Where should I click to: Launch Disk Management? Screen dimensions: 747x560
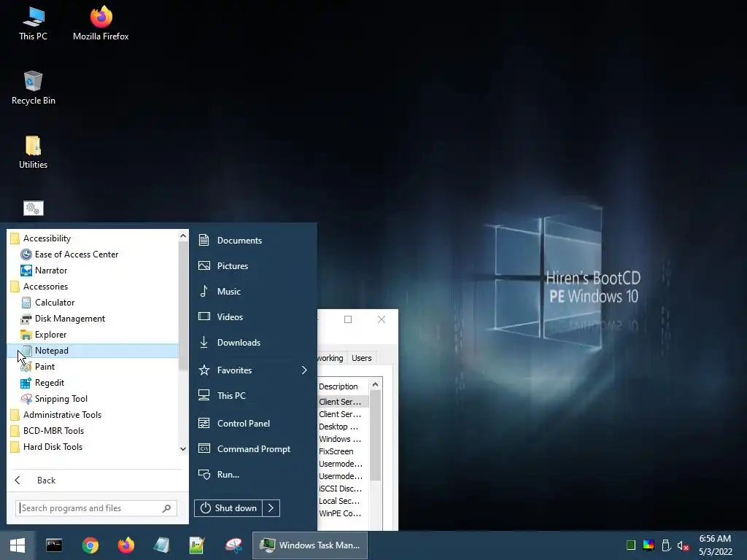pyautogui.click(x=63, y=319)
